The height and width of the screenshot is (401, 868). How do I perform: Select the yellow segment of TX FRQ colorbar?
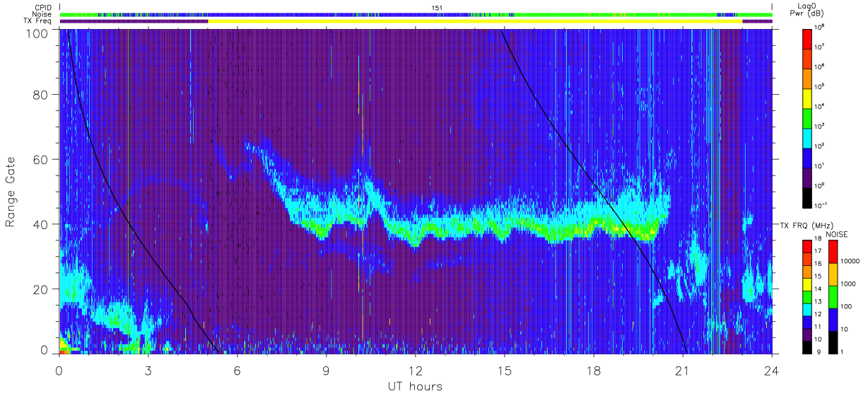807,284
